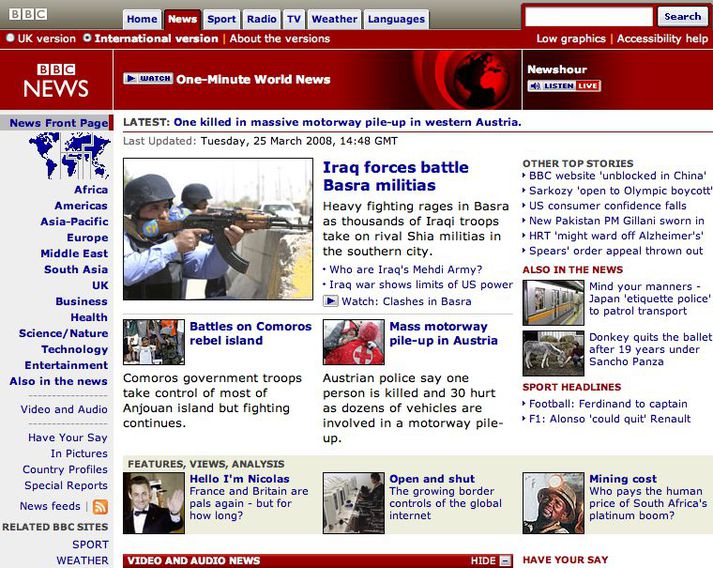Open Accessibility help link

pyautogui.click(x=663, y=39)
